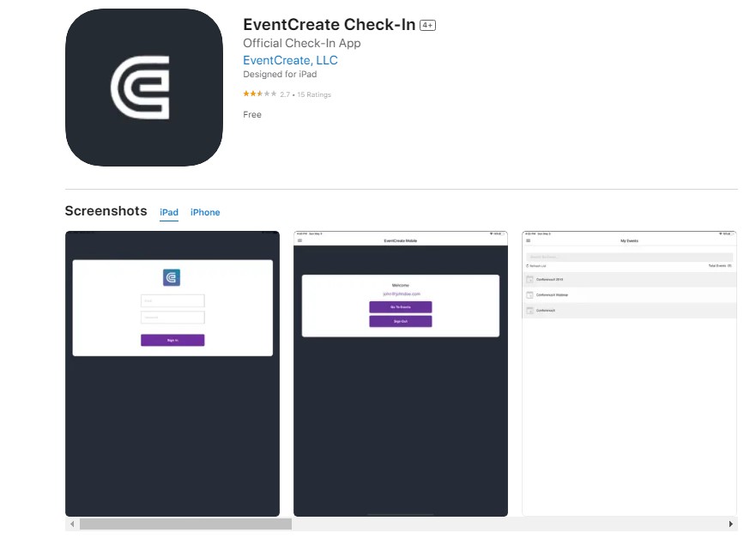
Task: Switch to the iPhone screenshots tab
Action: click(x=205, y=212)
